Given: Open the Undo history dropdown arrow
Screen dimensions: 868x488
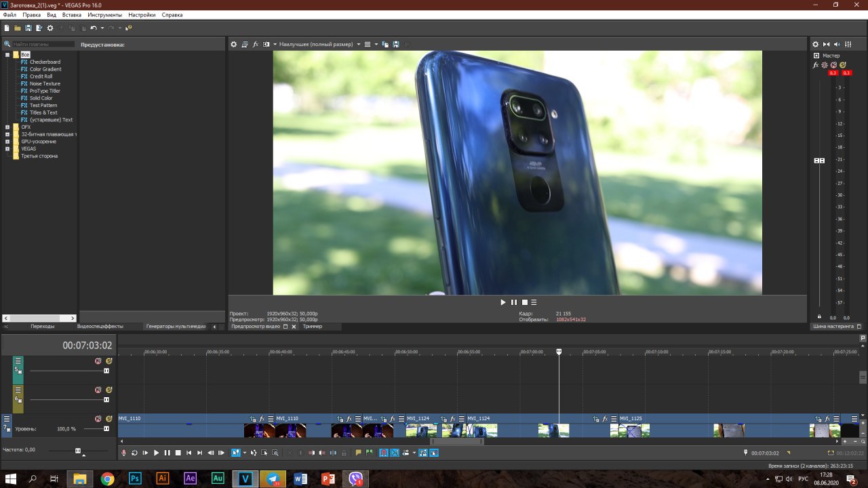Looking at the screenshot, I should tap(102, 28).
